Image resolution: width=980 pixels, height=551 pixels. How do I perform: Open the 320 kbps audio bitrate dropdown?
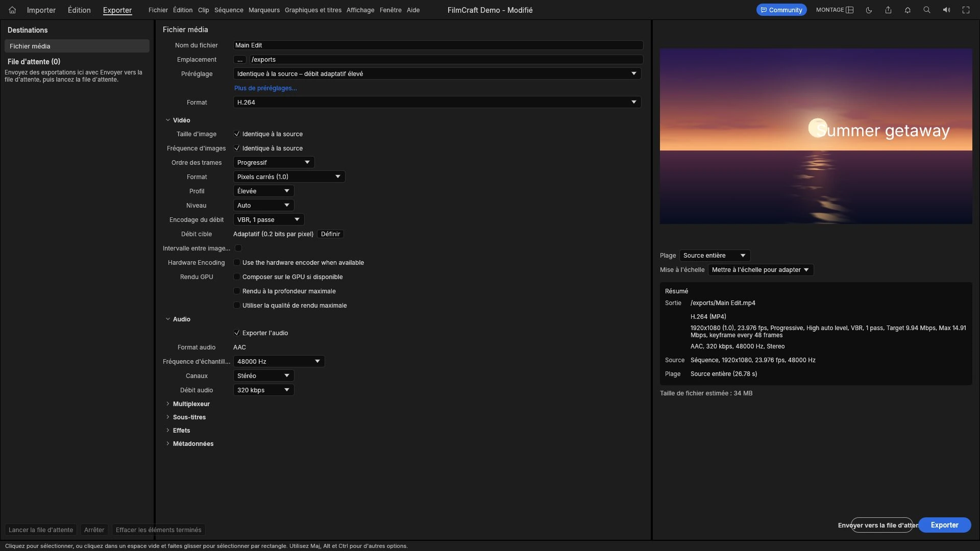(x=264, y=390)
